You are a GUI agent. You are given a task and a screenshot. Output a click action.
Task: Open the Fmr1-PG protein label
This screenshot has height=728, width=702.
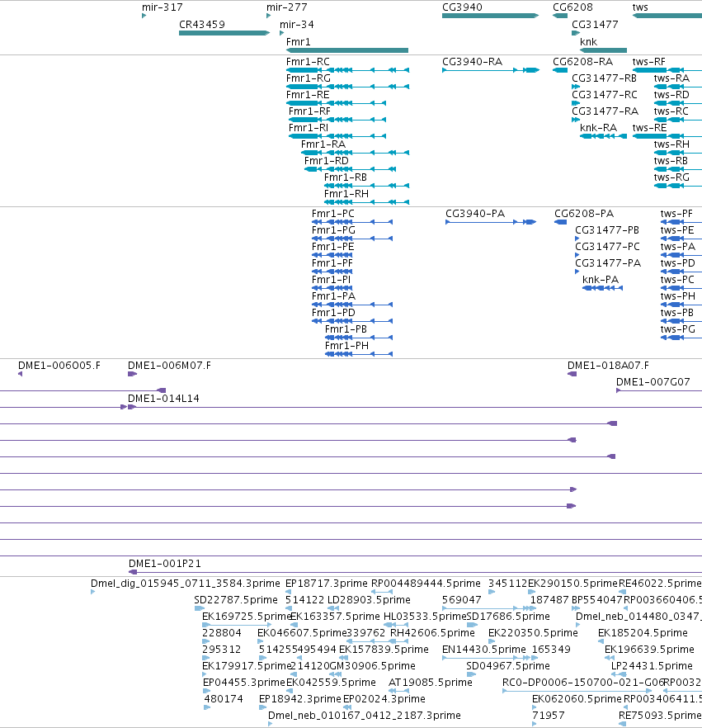(x=333, y=230)
